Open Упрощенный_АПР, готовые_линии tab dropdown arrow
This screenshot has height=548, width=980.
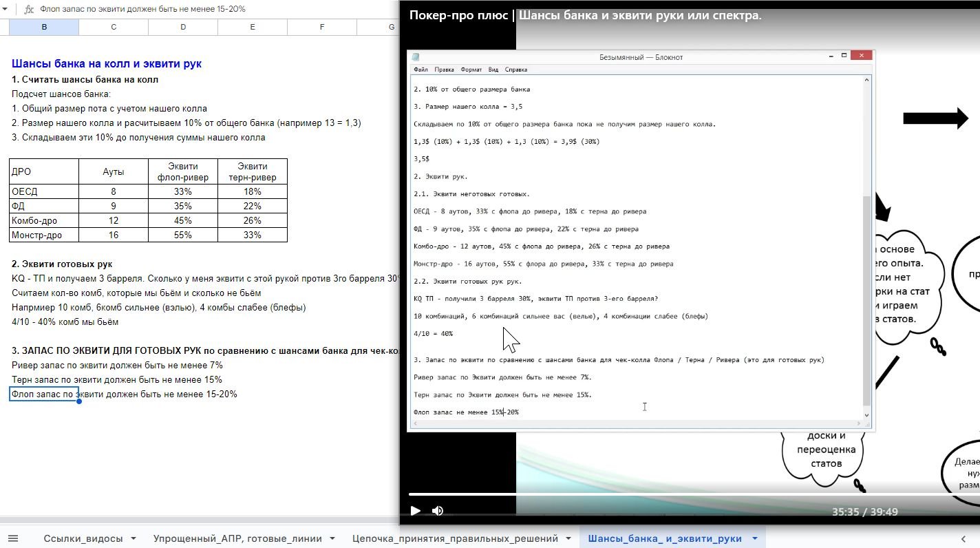tap(332, 538)
